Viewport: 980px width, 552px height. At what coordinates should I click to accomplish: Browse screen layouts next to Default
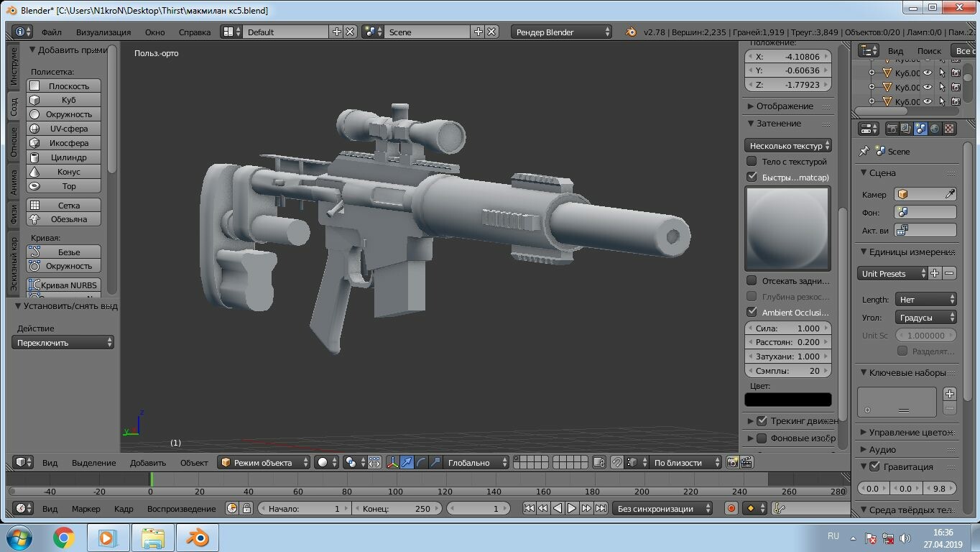(231, 32)
